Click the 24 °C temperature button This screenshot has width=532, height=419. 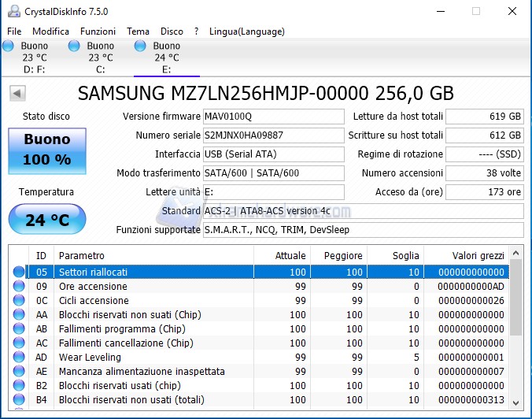tap(46, 219)
